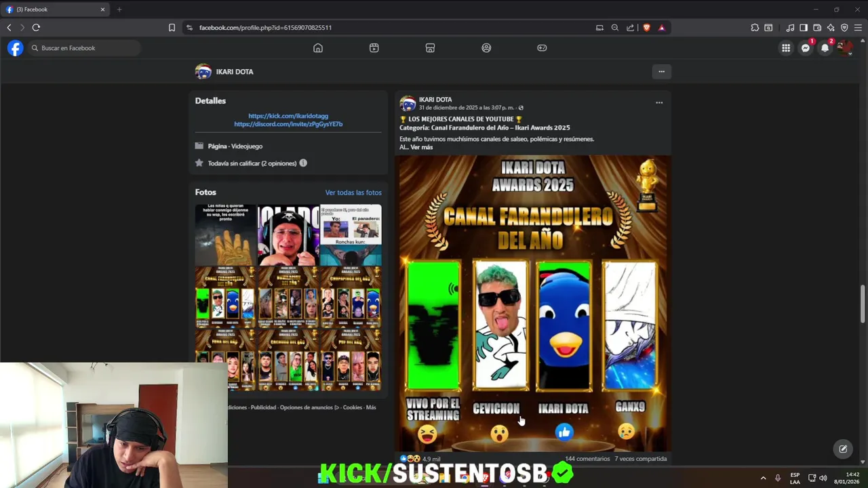Viewport: 868px width, 488px height.
Task: Click the address bar URL
Action: (x=265, y=28)
